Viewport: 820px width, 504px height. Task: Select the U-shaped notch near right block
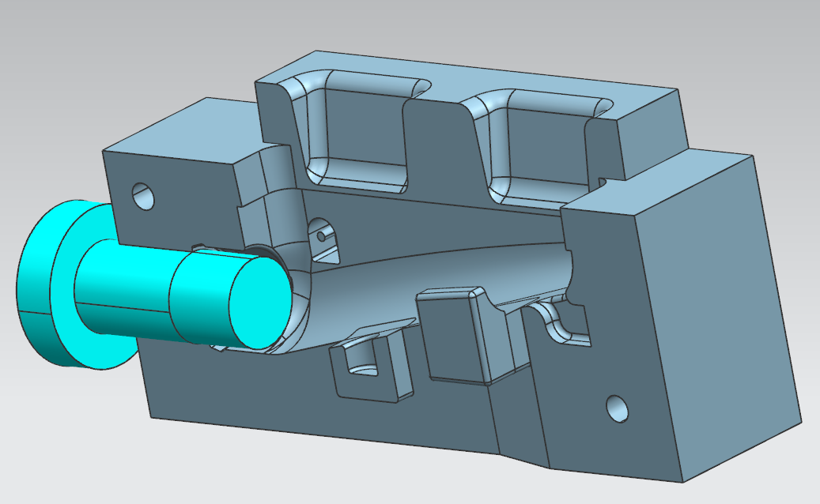[x=561, y=324]
